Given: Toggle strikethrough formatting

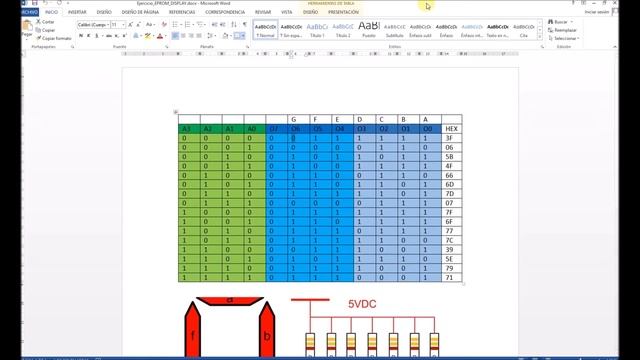Looking at the screenshot, I should point(109,36).
